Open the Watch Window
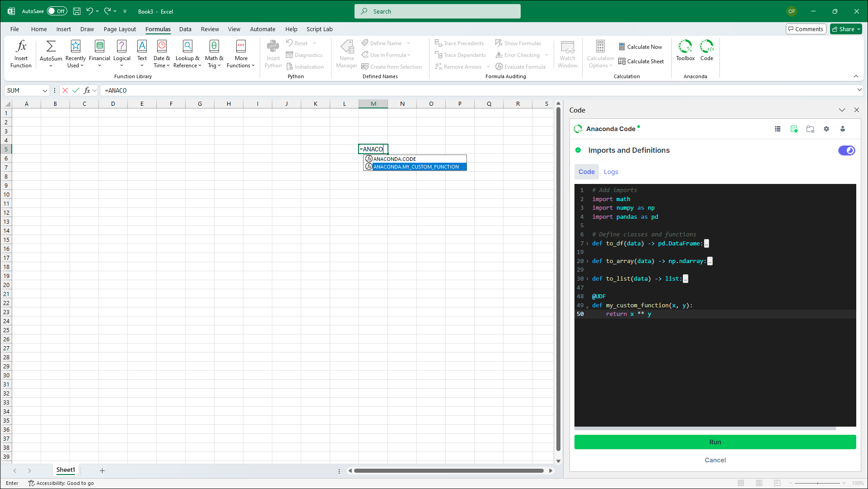This screenshot has width=868, height=489. coord(567,54)
